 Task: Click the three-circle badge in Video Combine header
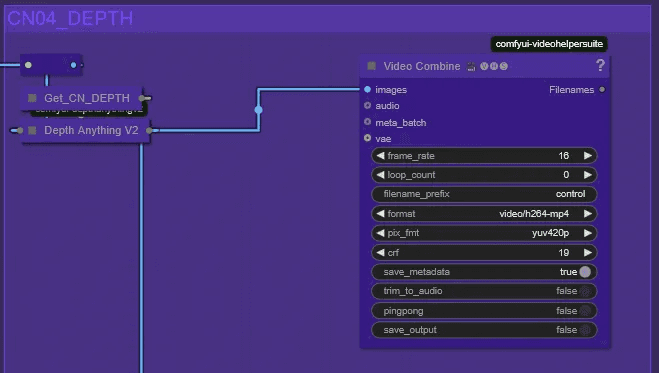[494, 66]
